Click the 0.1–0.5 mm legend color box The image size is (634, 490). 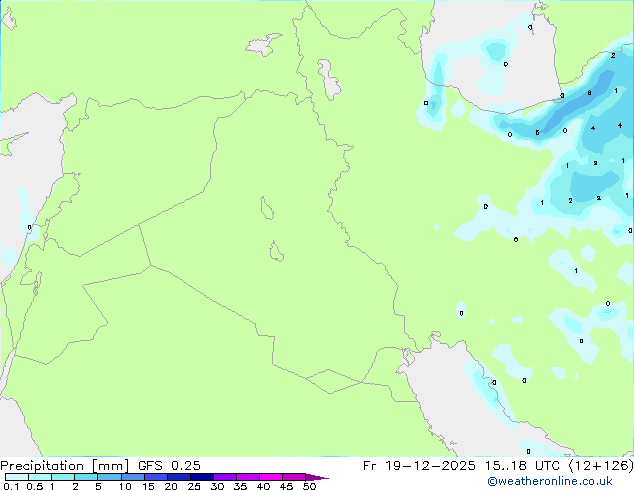[x=17, y=477]
